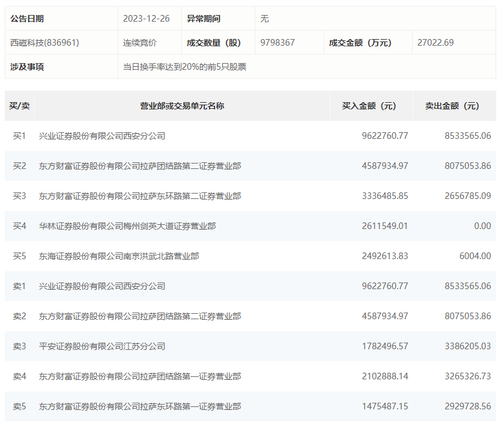Select the trade volume value 9798367
The image size is (504, 431).
coord(278,43)
